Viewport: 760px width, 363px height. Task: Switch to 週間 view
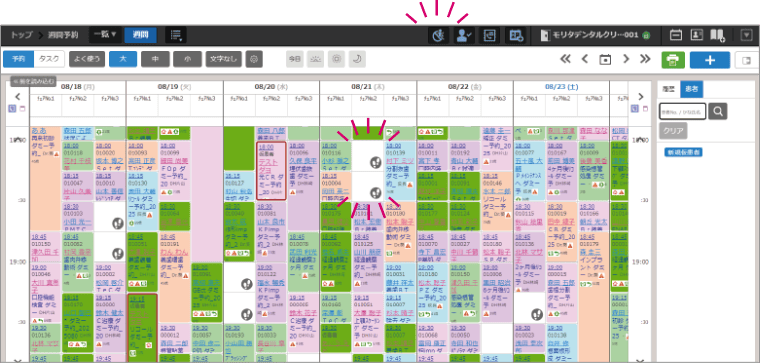(141, 34)
